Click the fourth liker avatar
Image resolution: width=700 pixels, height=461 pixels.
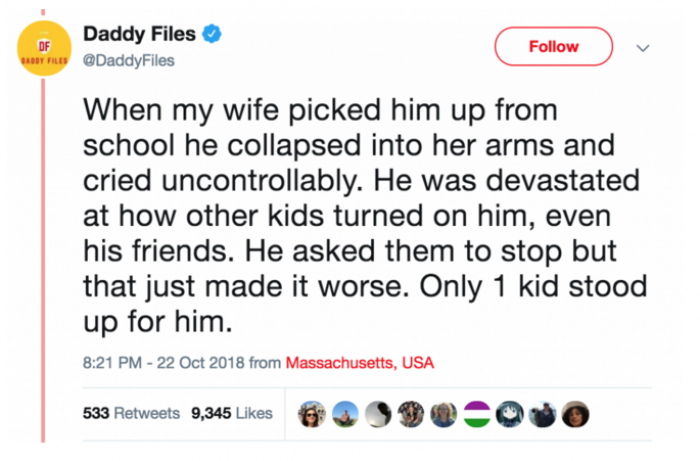pyautogui.click(x=410, y=414)
